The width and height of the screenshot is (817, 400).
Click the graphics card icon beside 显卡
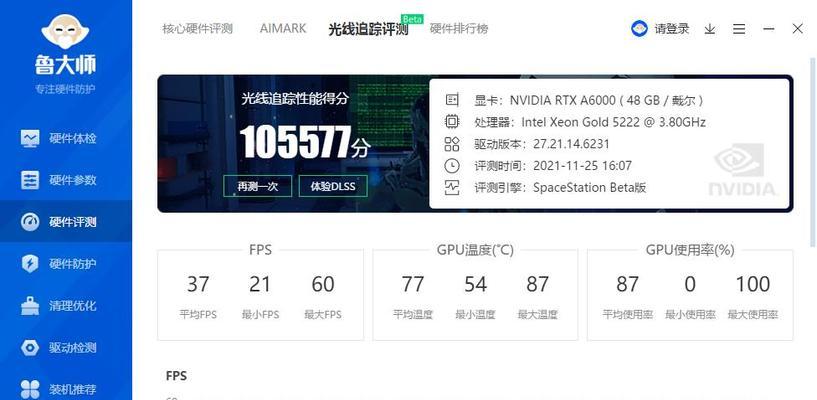point(452,100)
